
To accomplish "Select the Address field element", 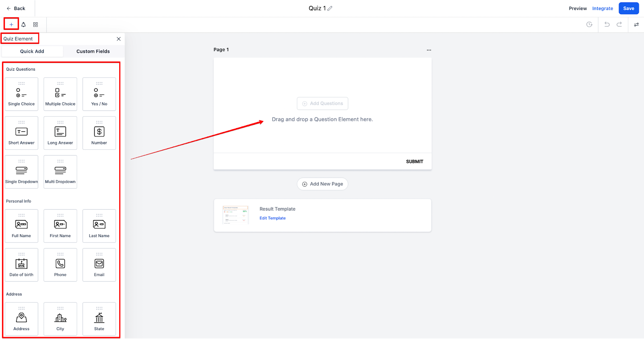I will pos(21,319).
